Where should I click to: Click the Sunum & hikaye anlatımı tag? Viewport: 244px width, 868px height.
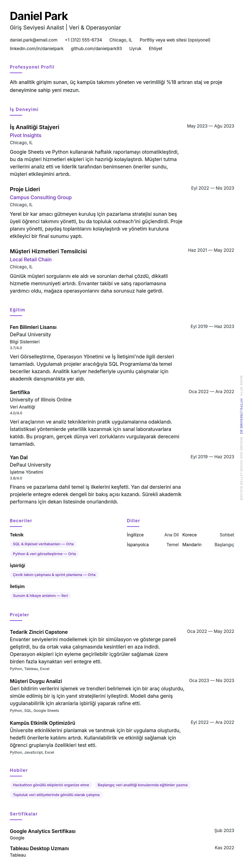coord(40,595)
